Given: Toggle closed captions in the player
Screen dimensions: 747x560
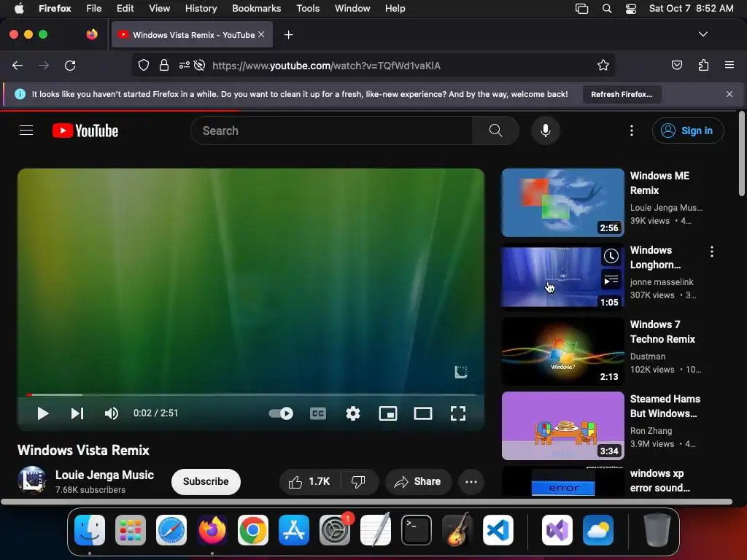Looking at the screenshot, I should [318, 413].
